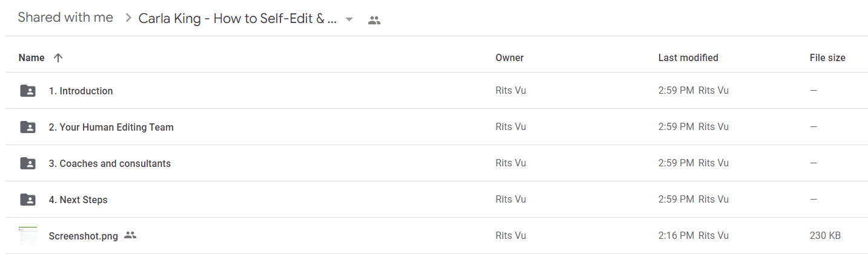Image resolution: width=868 pixels, height=254 pixels.
Task: Expand breadcrumb chevron after Shared with me
Action: click(128, 18)
